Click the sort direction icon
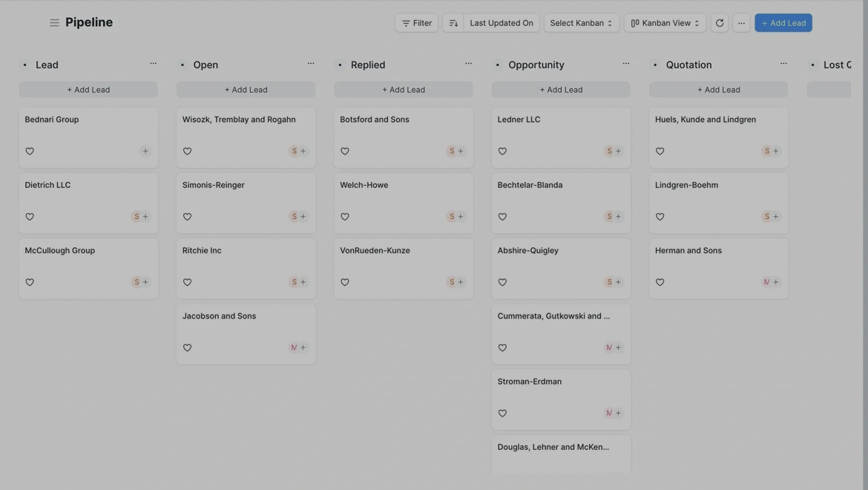The width and height of the screenshot is (868, 490). click(453, 23)
